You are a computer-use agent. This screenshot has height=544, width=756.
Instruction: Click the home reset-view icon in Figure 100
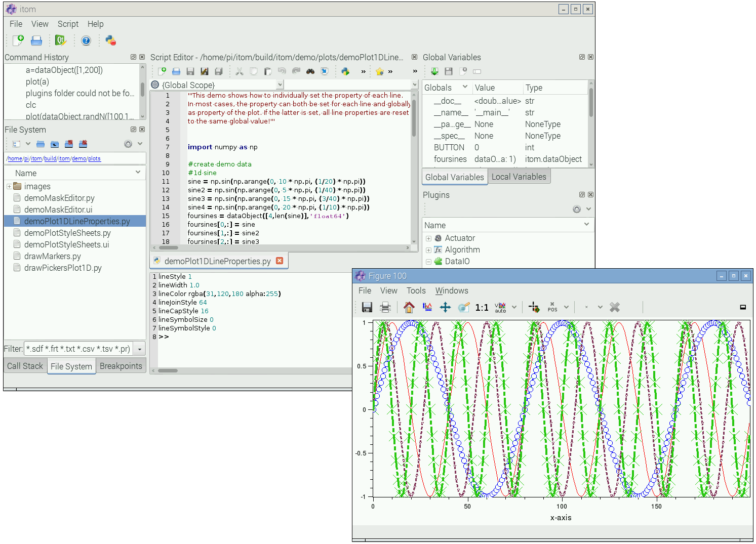click(409, 307)
